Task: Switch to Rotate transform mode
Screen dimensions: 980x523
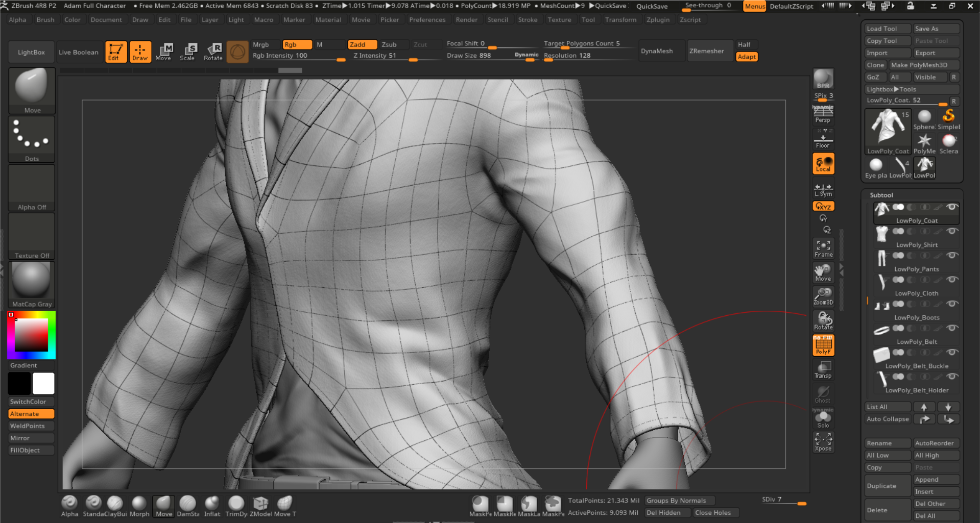Action: [x=213, y=52]
